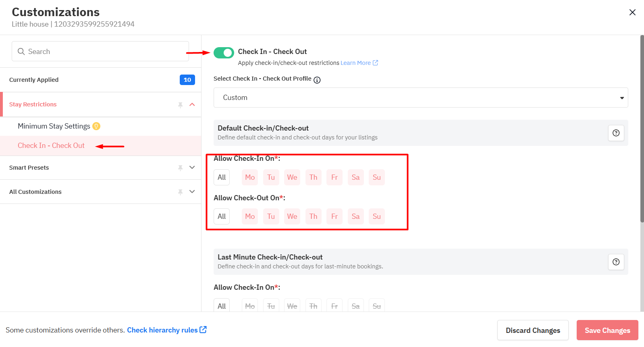Toggle Saturday under default Allow Check-Out On

tap(355, 216)
